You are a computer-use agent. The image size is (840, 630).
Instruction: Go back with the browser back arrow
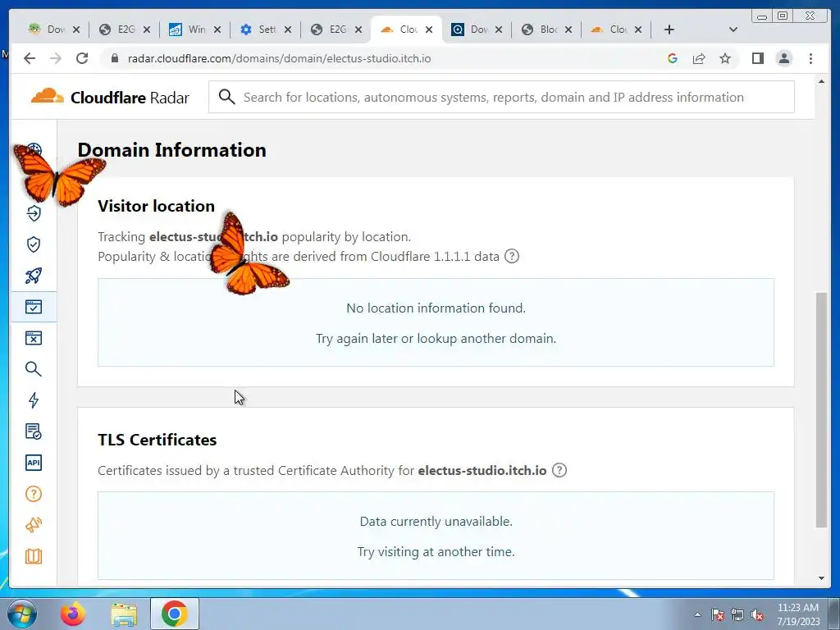click(30, 58)
